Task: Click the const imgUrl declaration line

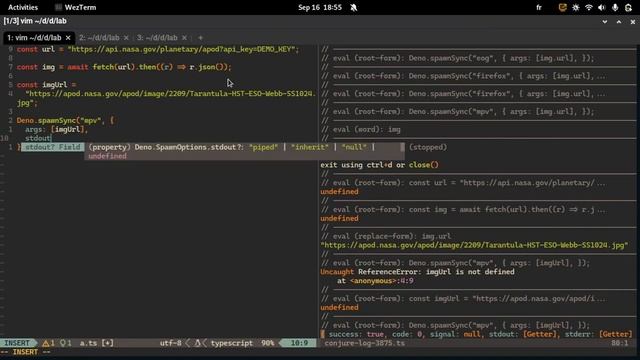Action: 46,84
